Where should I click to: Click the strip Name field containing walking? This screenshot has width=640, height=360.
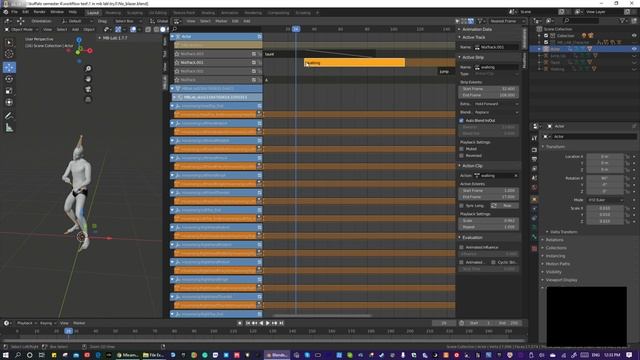[496, 67]
